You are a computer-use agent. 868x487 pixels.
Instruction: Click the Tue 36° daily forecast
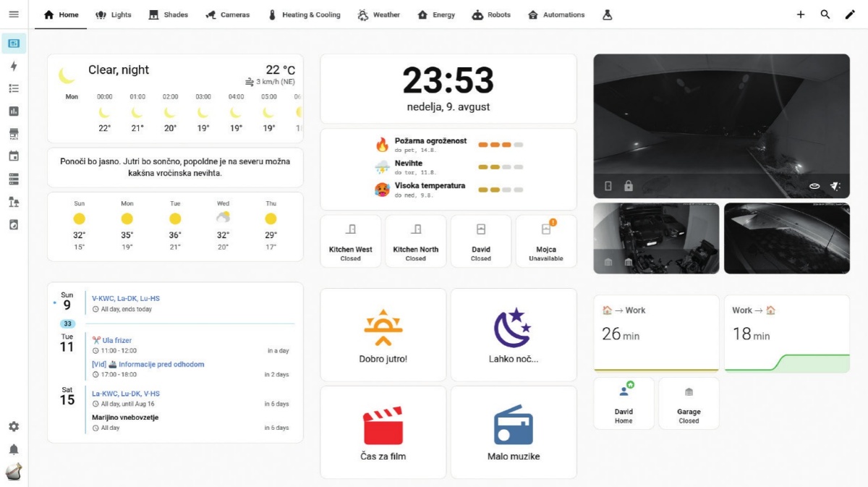coord(175,226)
